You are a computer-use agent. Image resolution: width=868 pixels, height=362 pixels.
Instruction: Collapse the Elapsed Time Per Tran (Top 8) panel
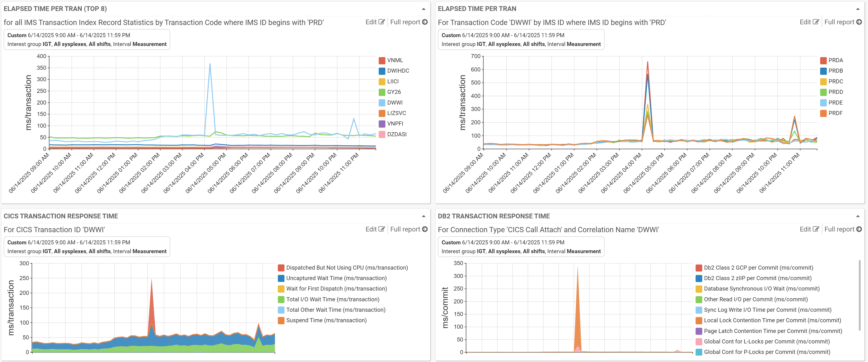[424, 9]
